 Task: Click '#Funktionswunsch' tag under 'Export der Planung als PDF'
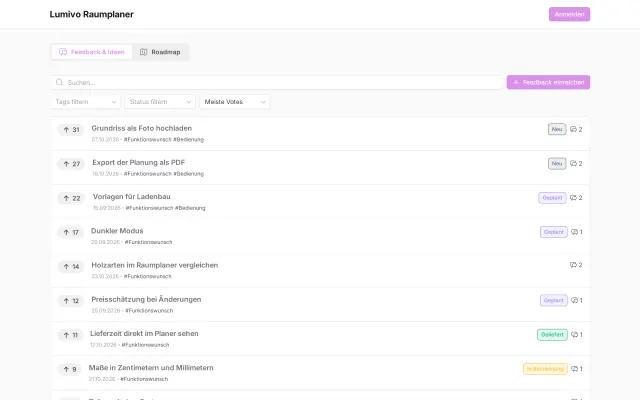pyautogui.click(x=148, y=174)
